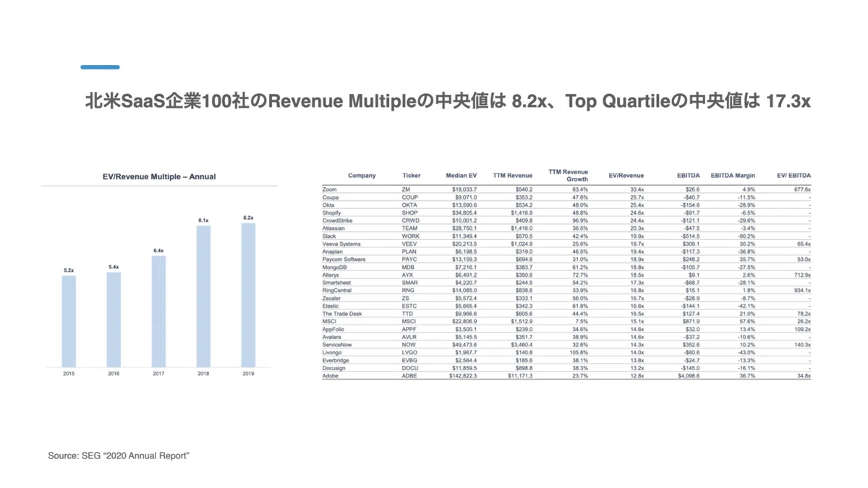
Task: Select the 'Docusign' company name
Action: pyautogui.click(x=335, y=368)
